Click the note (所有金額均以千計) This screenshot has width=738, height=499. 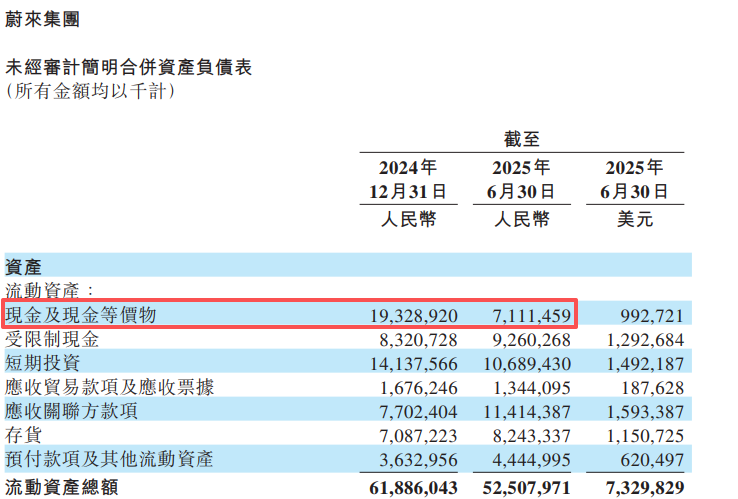click(90, 91)
